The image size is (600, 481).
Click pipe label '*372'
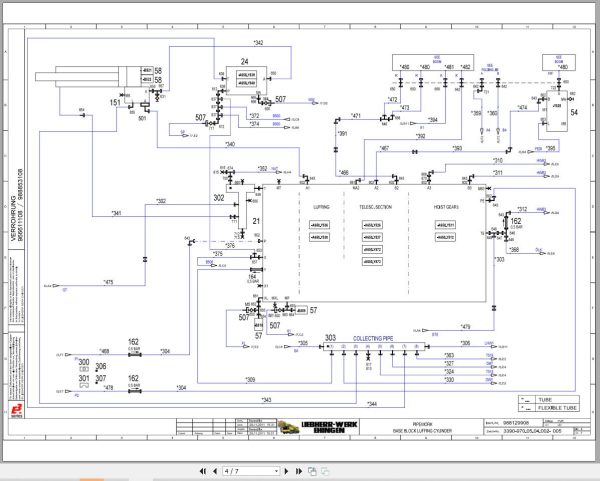point(254,116)
